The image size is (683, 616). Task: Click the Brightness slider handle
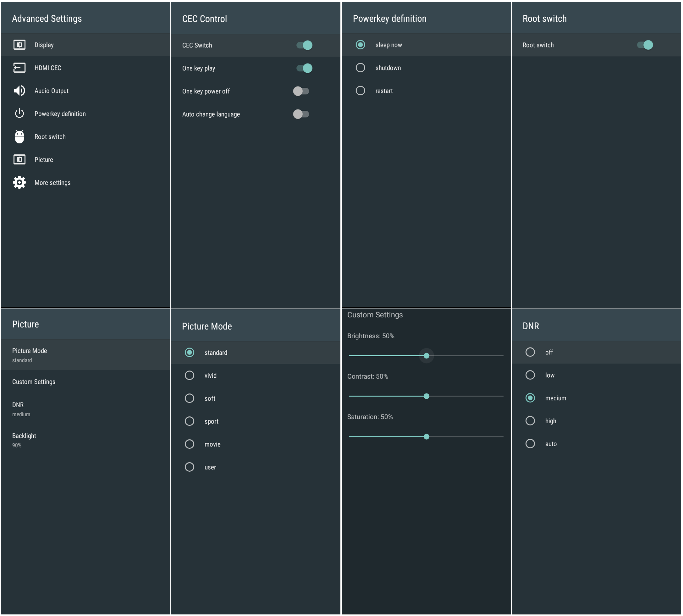click(426, 356)
